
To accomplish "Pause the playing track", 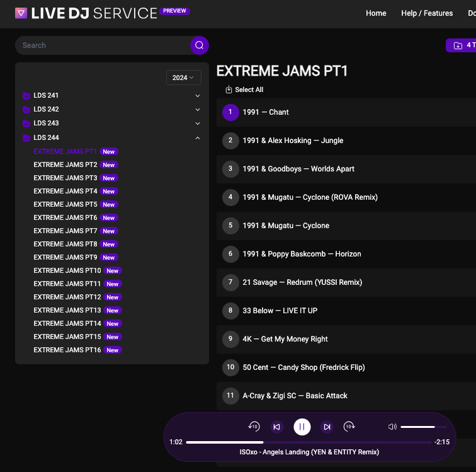I will coord(302,427).
